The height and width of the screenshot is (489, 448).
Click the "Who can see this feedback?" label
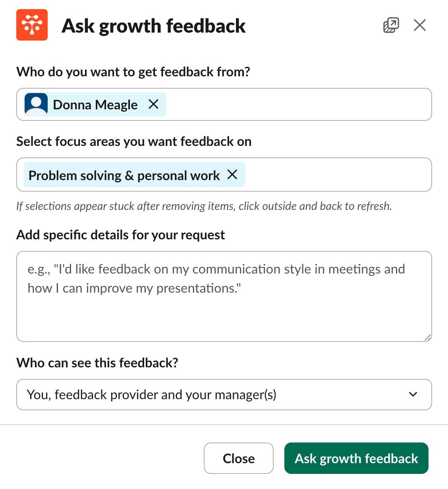pyautogui.click(x=97, y=363)
